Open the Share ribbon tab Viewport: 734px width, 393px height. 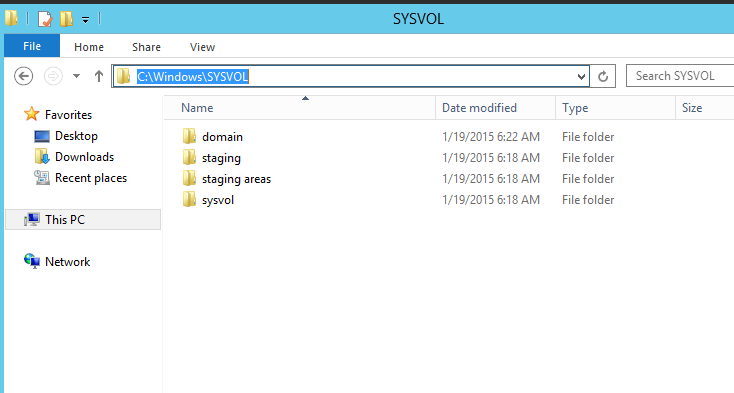pyautogui.click(x=146, y=47)
